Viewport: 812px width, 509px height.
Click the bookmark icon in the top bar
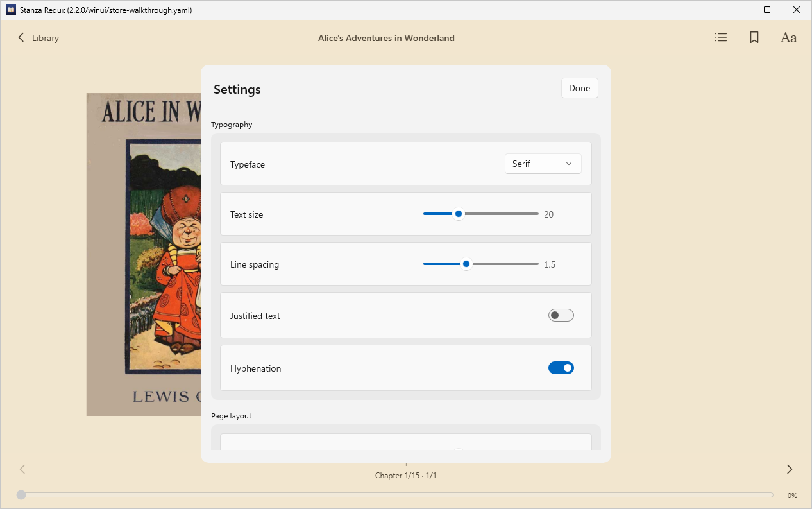pyautogui.click(x=754, y=38)
